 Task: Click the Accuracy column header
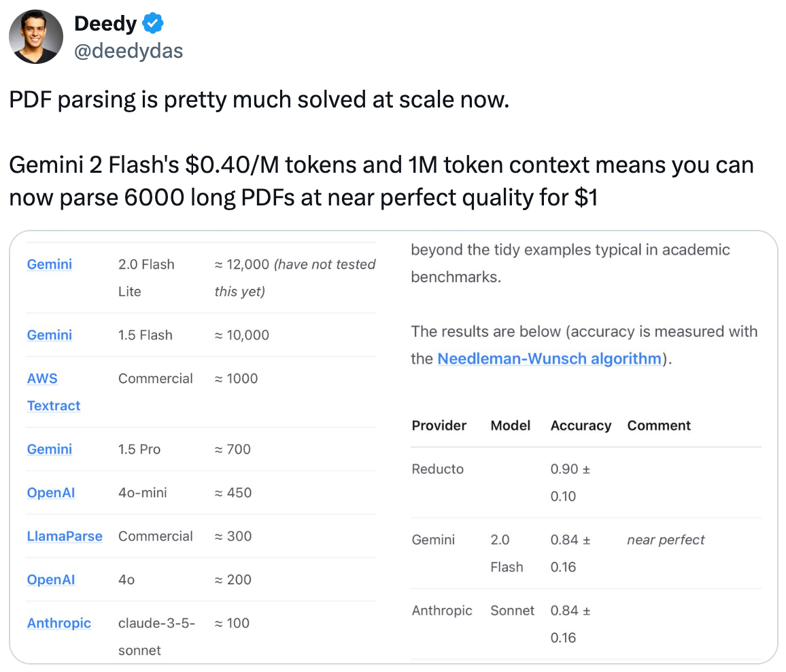pos(581,426)
